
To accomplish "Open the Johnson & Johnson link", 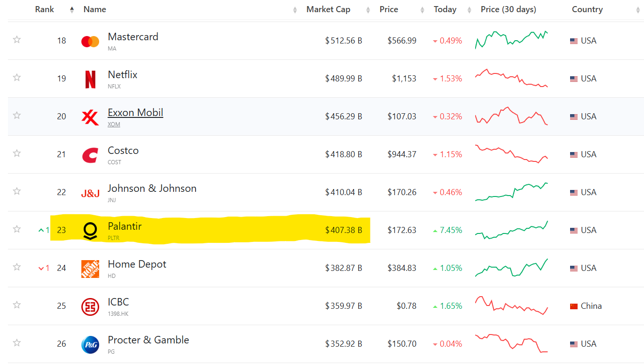I will [x=152, y=188].
